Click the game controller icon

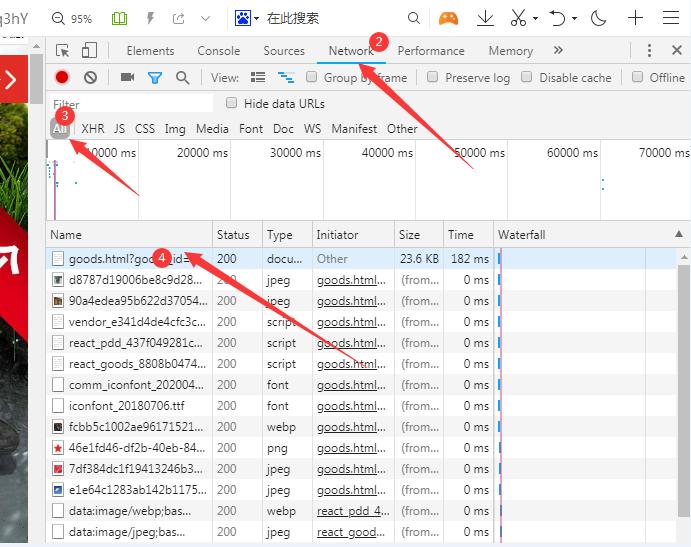[x=449, y=18]
